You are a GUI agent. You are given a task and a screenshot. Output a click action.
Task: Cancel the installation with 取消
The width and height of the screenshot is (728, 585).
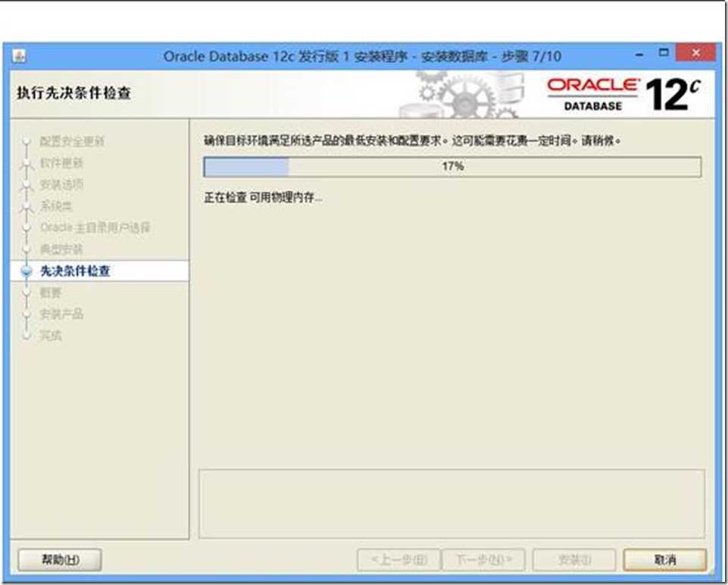pos(665,560)
